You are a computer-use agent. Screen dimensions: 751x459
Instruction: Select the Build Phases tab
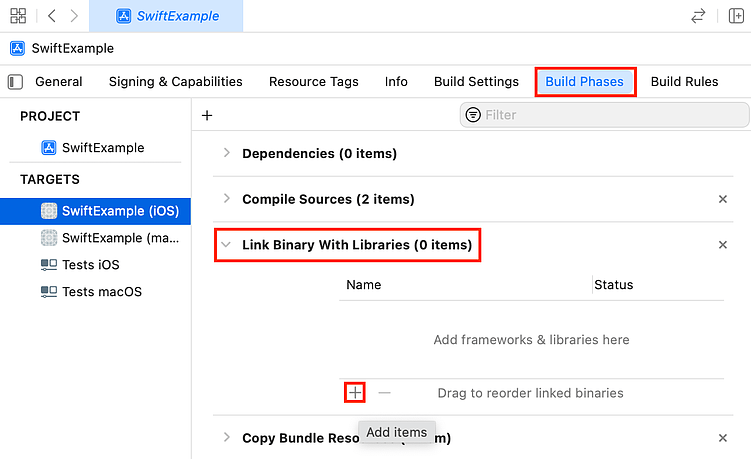coord(584,82)
